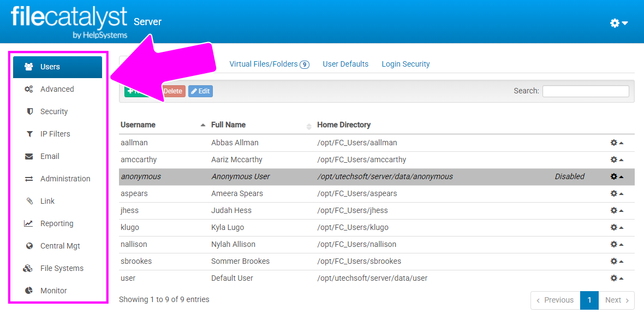
Task: Click the Next page button
Action: tap(617, 300)
